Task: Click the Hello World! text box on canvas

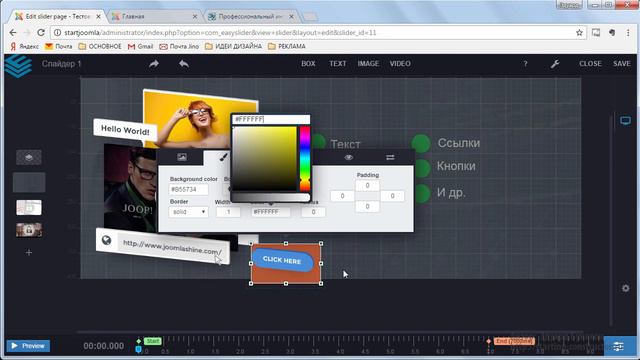Action: (x=125, y=130)
